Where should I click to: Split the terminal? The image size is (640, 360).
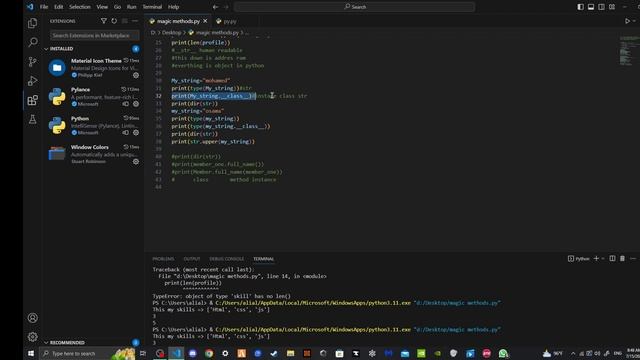(x=612, y=258)
